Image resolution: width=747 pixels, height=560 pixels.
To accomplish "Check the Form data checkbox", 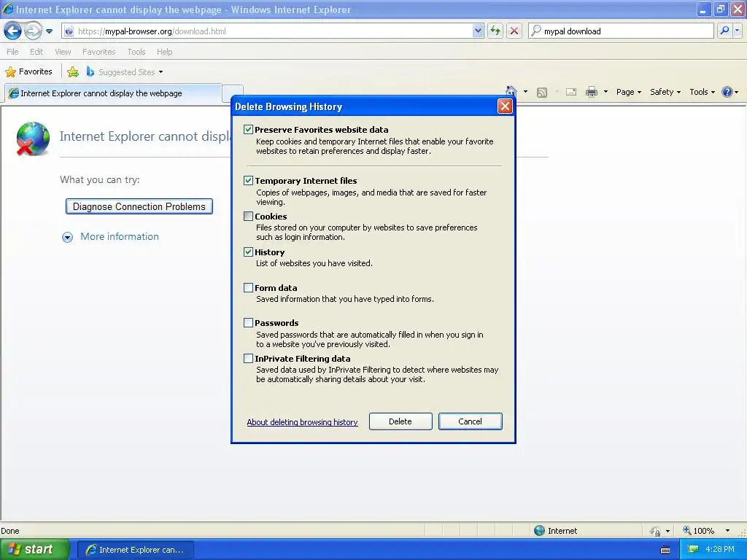I will [x=248, y=287].
